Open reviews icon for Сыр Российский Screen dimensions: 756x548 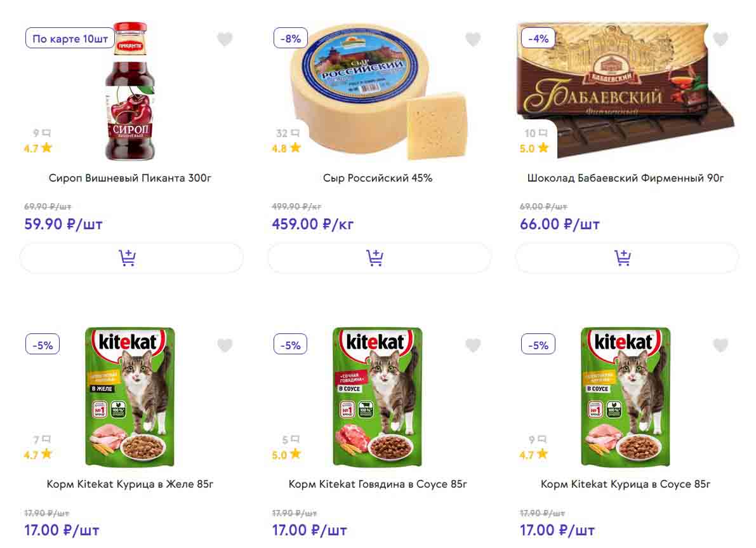coord(295,133)
